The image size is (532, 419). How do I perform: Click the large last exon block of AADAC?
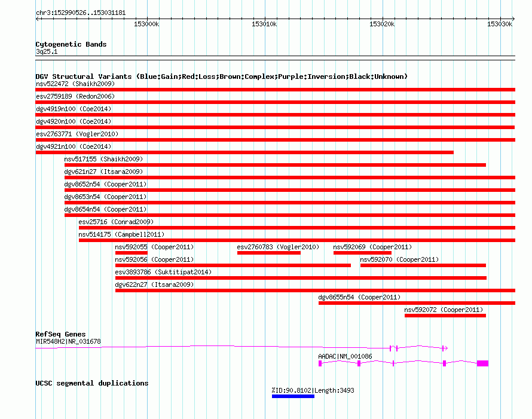[482, 363]
